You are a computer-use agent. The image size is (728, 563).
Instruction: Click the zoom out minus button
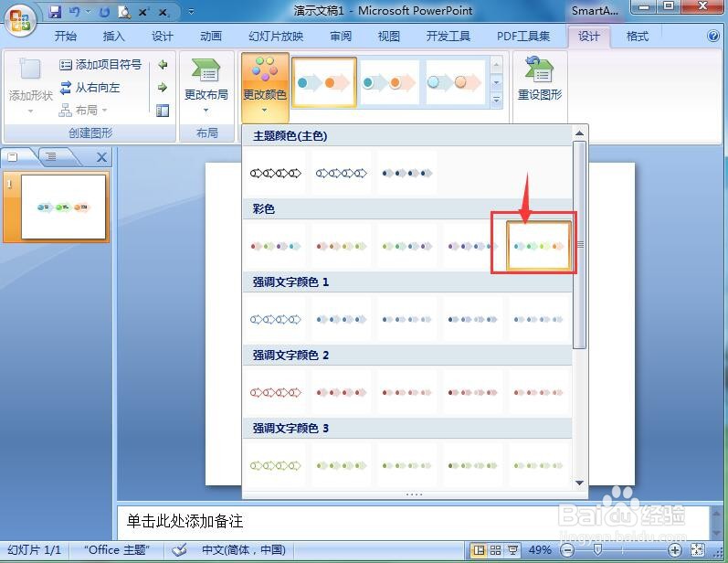coord(567,550)
